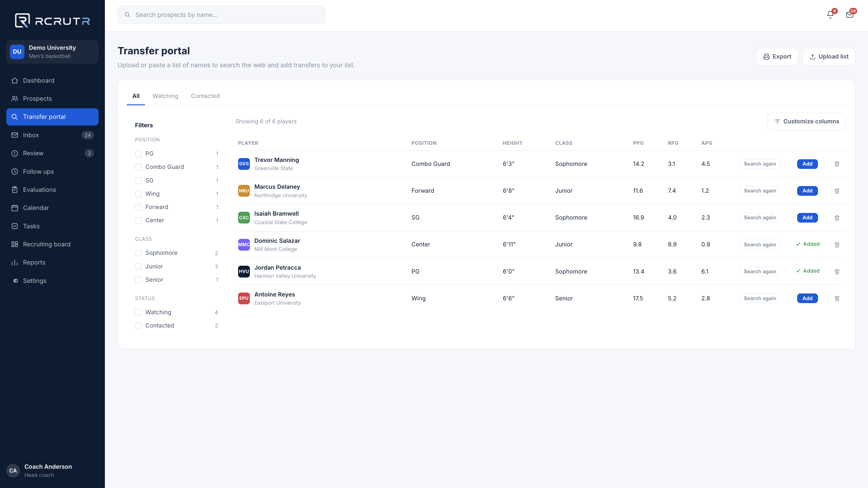Click the NRU team badge

pos(244,191)
